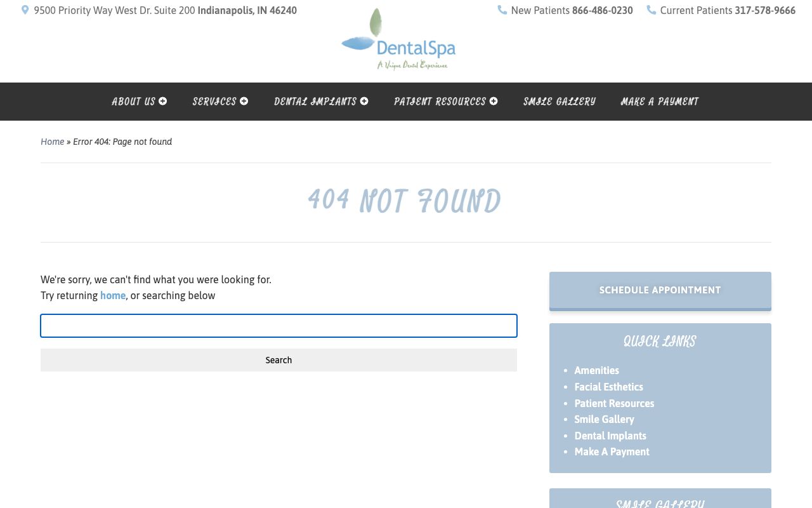Viewport: 812px width, 508px height.
Task: Click the New Patients phone icon
Action: pyautogui.click(x=502, y=10)
